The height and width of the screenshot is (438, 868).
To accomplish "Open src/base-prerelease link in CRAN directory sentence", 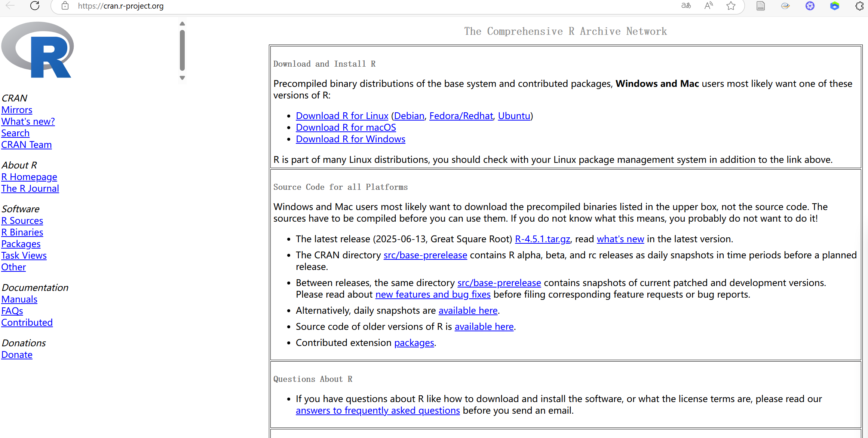I will [425, 255].
